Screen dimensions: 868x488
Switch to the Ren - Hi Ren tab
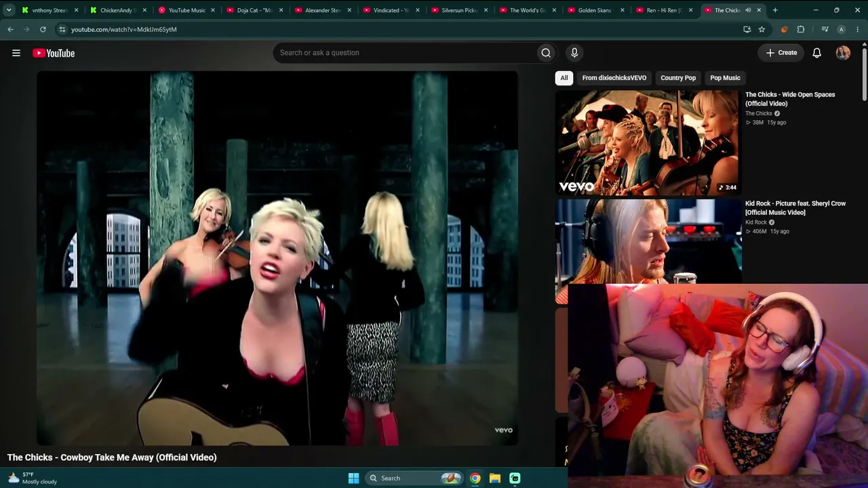[x=665, y=10]
